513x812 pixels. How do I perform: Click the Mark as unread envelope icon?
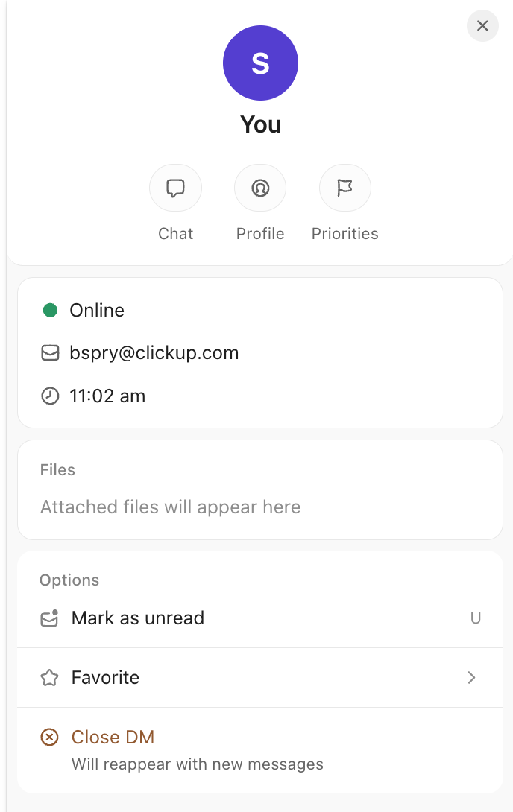pos(50,618)
